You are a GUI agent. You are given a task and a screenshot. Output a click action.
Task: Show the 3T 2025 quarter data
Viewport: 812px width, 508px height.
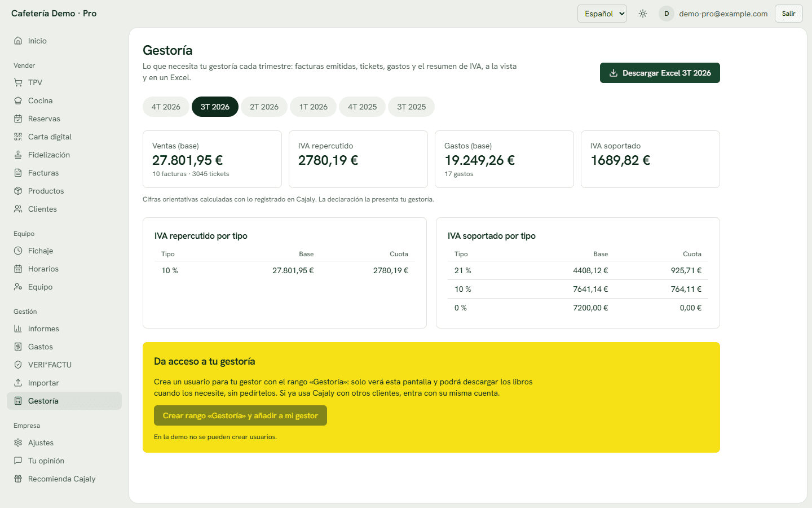pyautogui.click(x=412, y=107)
